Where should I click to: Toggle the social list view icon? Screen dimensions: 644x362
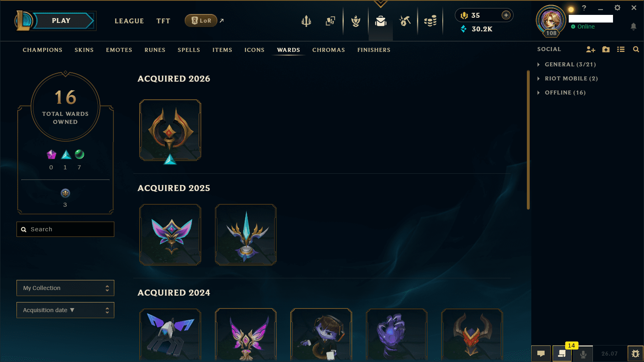[621, 49]
